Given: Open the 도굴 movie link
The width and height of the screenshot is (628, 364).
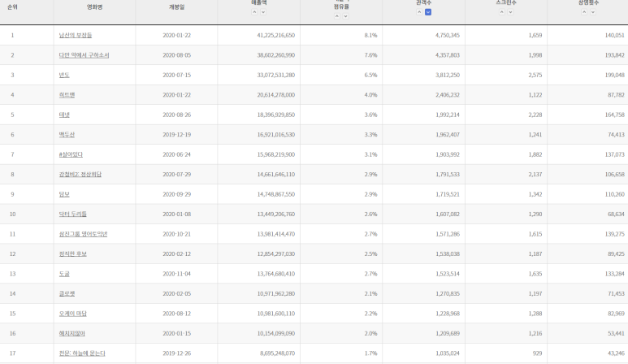Looking at the screenshot, I should coord(64,274).
